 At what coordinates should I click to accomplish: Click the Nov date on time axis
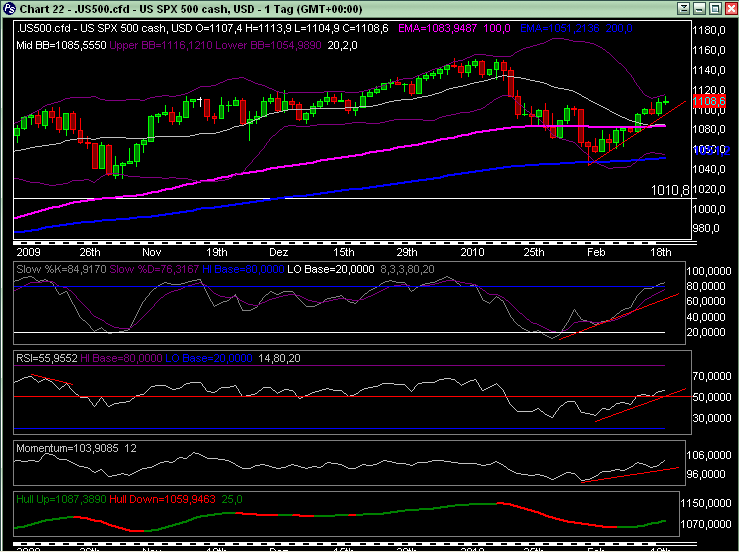coord(151,252)
